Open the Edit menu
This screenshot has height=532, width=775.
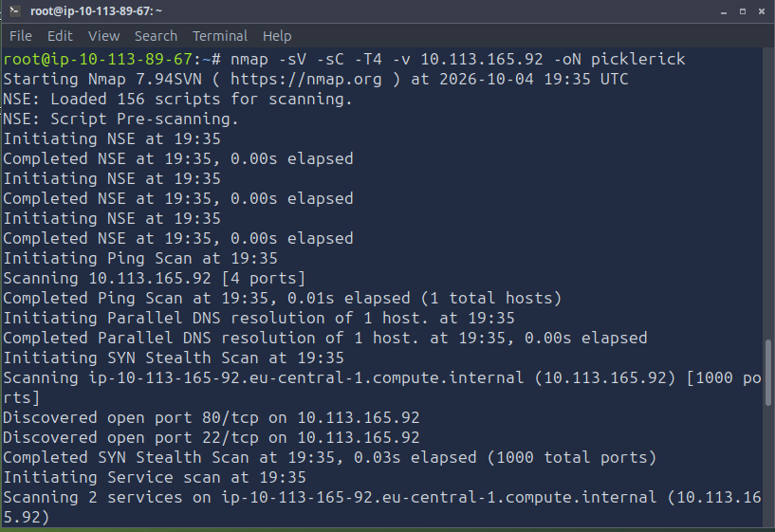click(60, 36)
